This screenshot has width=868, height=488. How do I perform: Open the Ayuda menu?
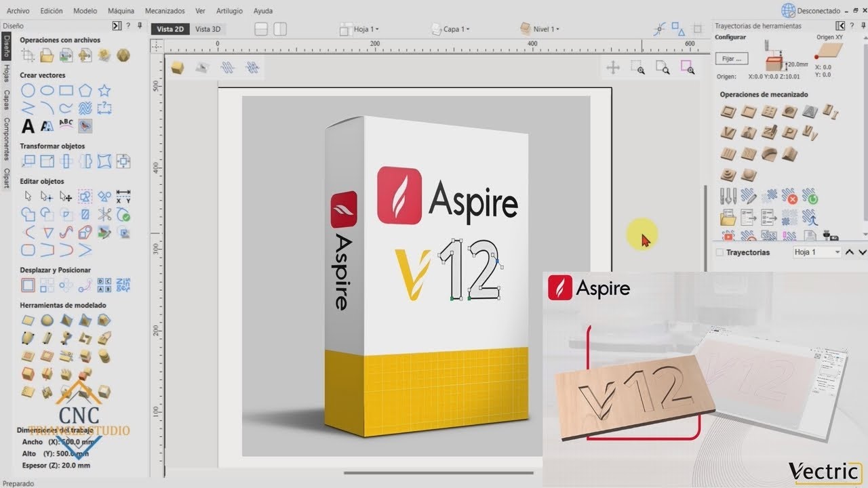(263, 11)
